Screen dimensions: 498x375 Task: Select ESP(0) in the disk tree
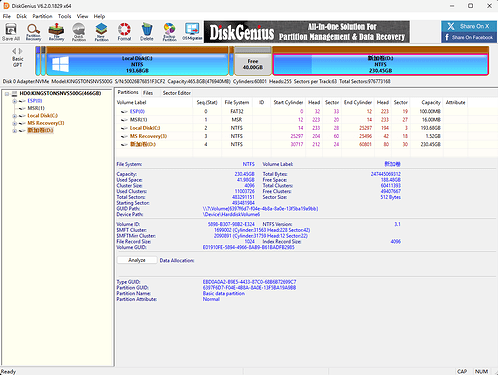[35, 101]
